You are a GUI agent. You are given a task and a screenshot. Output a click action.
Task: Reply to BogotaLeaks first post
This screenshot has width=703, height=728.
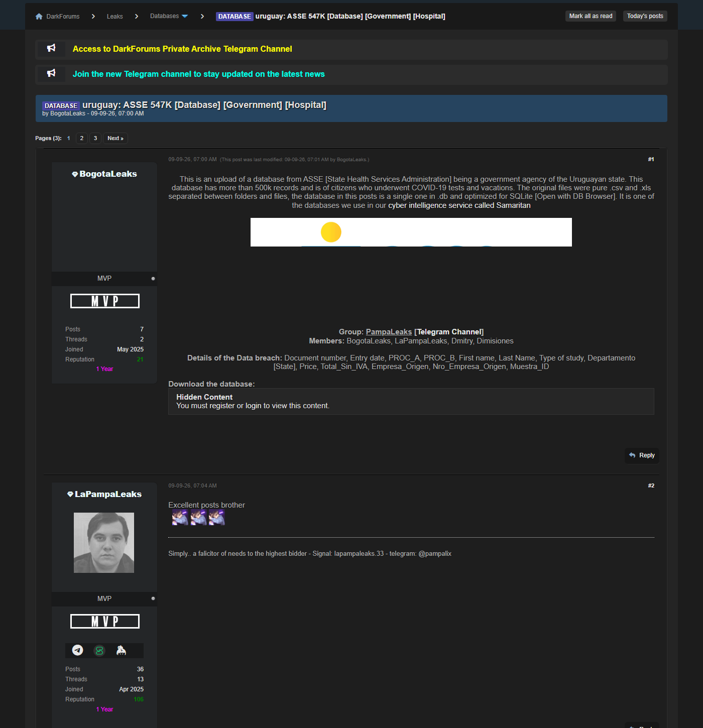point(642,455)
